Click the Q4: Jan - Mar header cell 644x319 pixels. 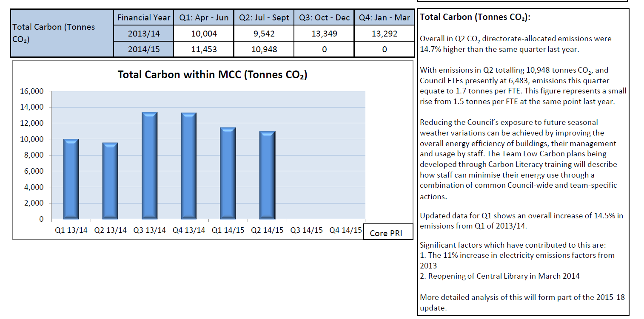click(x=384, y=18)
